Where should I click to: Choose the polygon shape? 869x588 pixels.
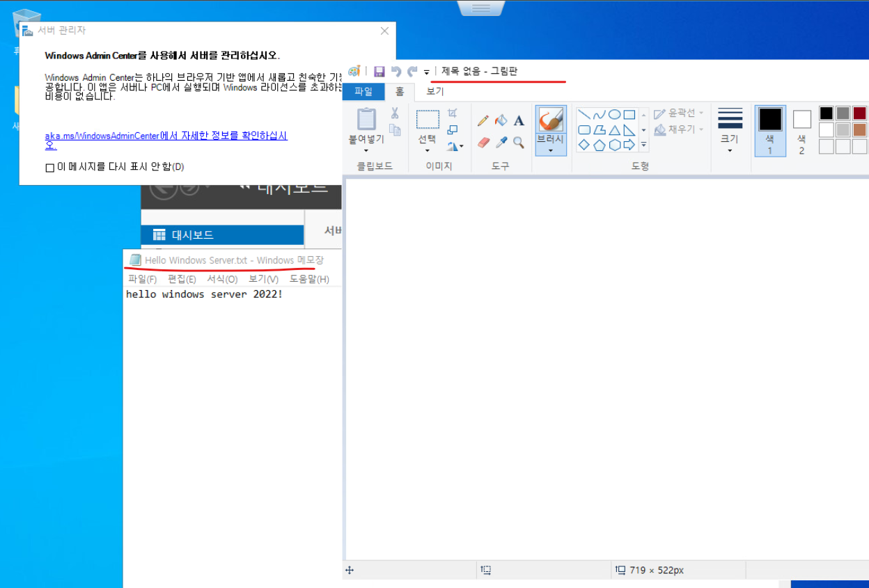point(599,130)
